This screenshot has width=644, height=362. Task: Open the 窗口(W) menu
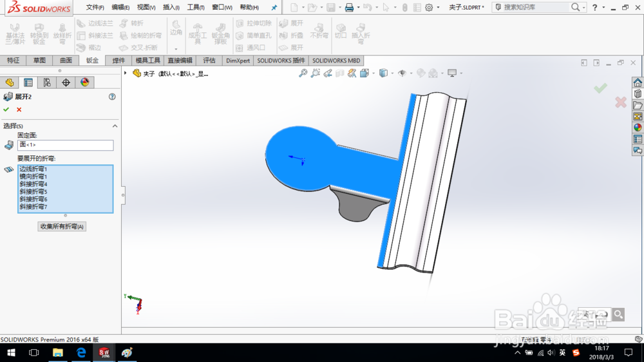222,7
